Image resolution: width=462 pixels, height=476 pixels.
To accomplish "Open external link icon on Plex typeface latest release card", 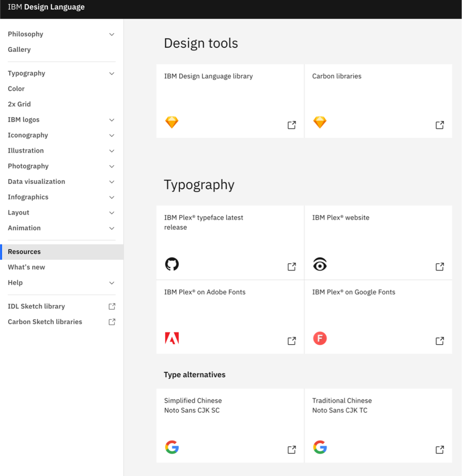I will pos(292,267).
